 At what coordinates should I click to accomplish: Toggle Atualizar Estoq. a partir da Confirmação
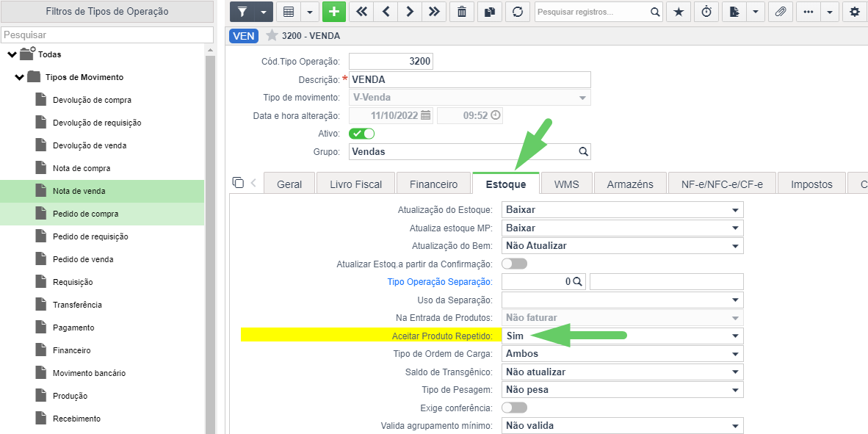tap(514, 264)
